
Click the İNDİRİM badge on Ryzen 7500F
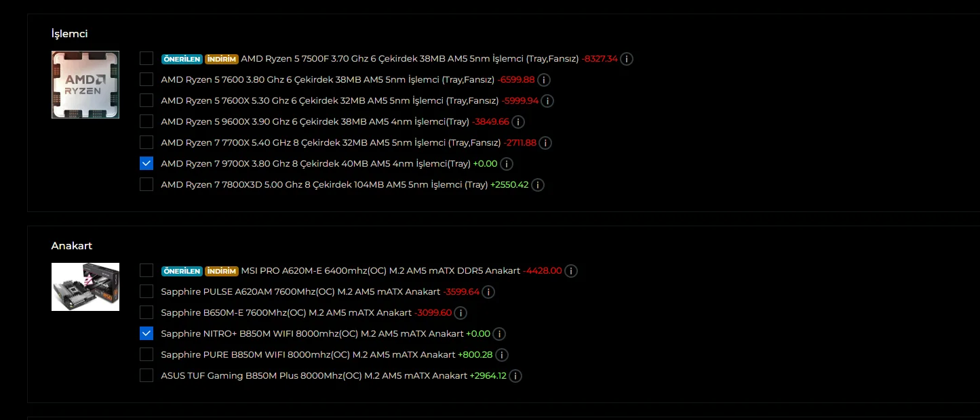point(221,59)
